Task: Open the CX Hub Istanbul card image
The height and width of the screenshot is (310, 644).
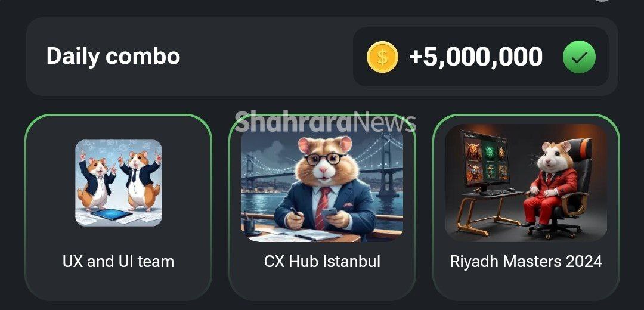Action: (x=322, y=182)
